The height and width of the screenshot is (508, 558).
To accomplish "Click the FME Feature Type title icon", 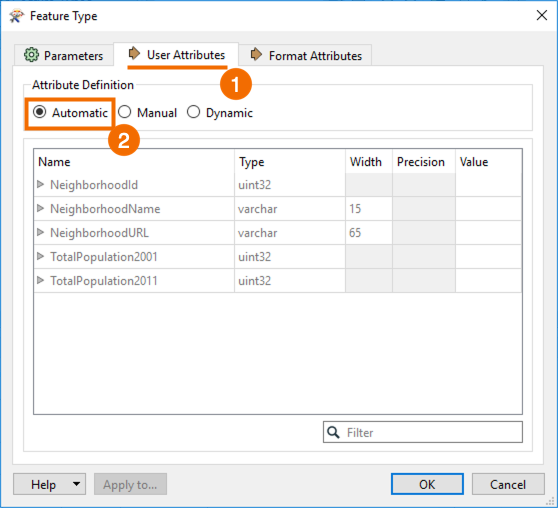I will point(16,16).
